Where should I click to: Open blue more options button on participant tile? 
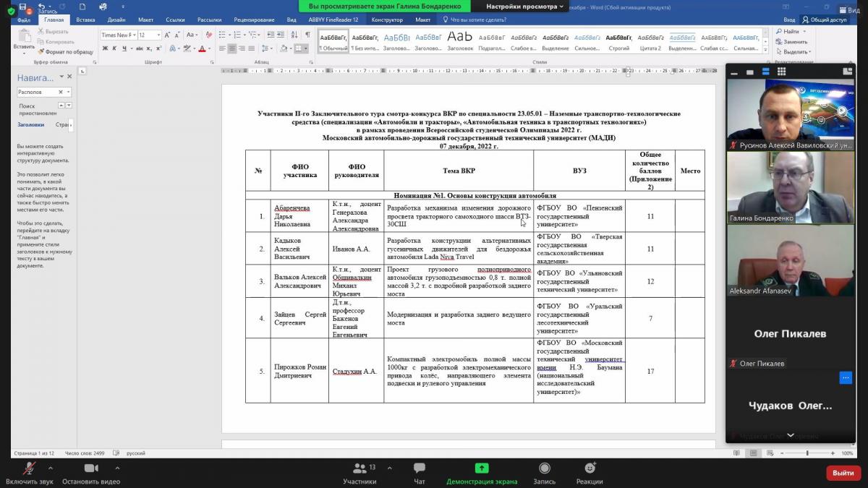click(846, 377)
